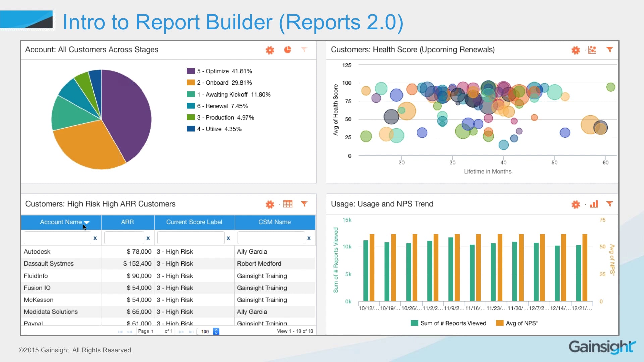The height and width of the screenshot is (362, 644).
Task: Select Dassault Systmes account name
Action: point(49,264)
